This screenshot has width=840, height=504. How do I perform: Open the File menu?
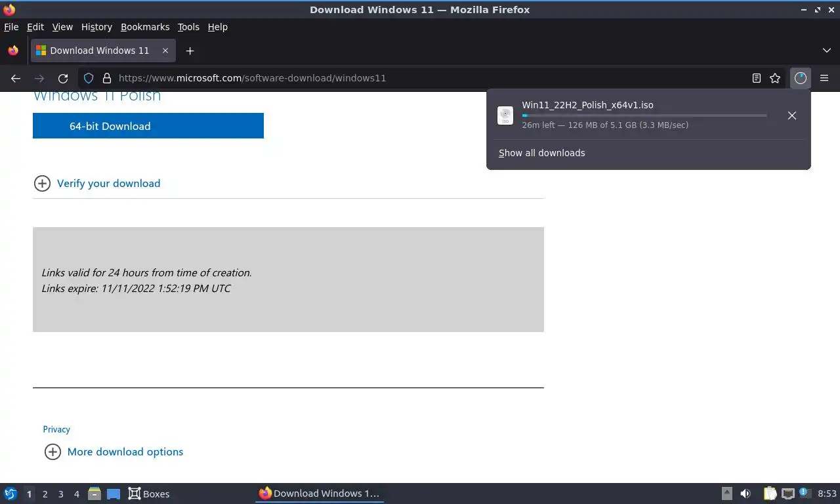[11, 27]
